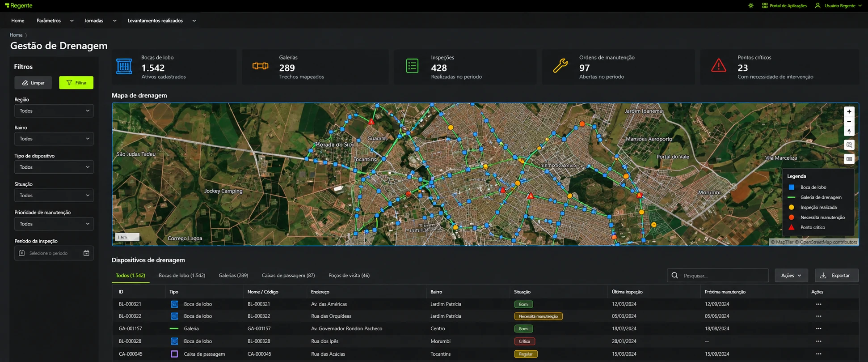Open row actions for GA-001157
The width and height of the screenshot is (868, 362).
pos(818,328)
